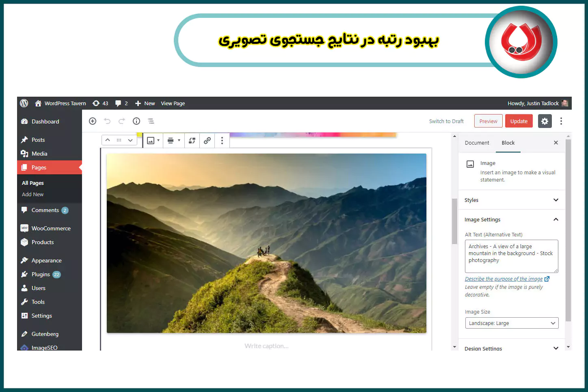
Task: Click the image block type icon in toolbar
Action: tap(151, 140)
